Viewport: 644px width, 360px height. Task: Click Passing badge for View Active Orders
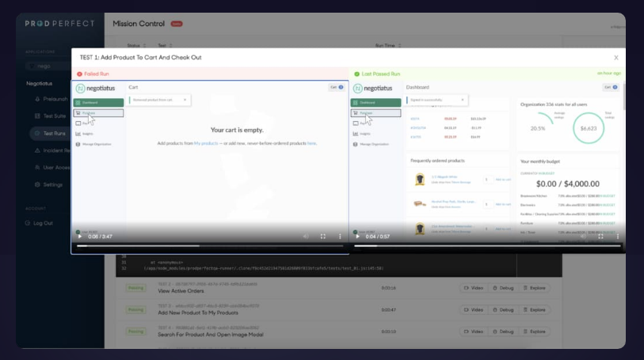tap(136, 288)
